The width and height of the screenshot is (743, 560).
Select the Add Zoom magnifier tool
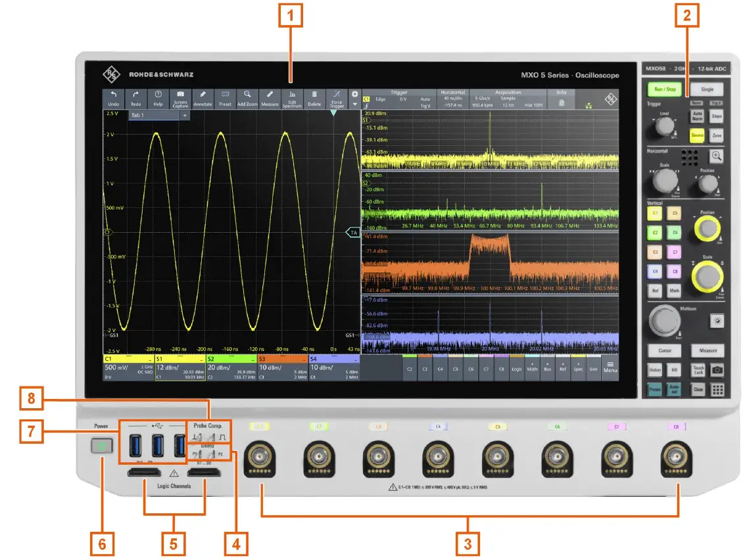[247, 99]
